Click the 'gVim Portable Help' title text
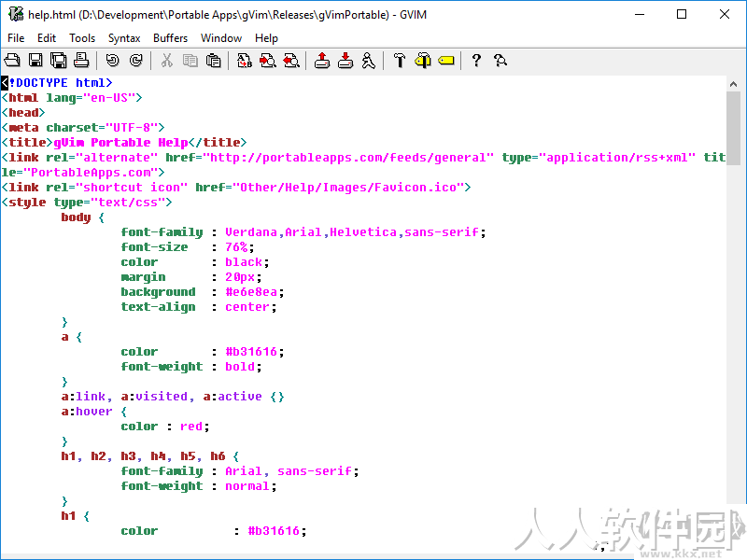 tap(120, 143)
